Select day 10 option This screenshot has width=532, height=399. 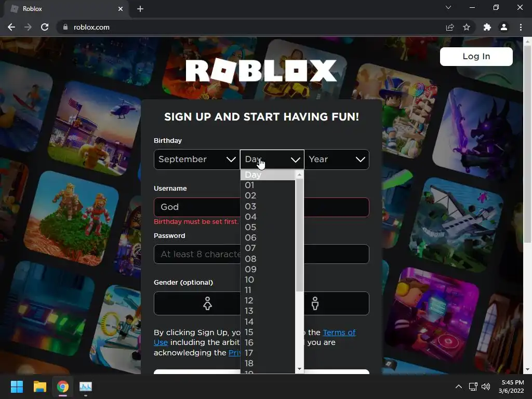(268, 280)
